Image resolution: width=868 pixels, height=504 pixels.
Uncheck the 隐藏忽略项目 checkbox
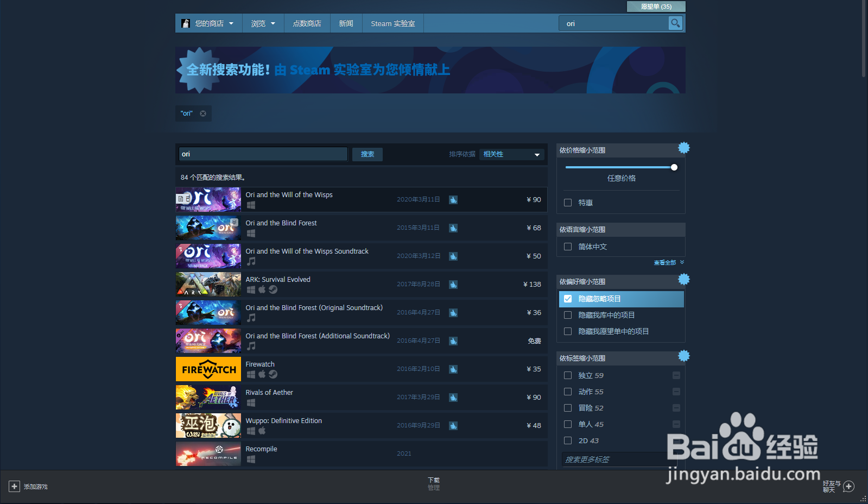568,299
